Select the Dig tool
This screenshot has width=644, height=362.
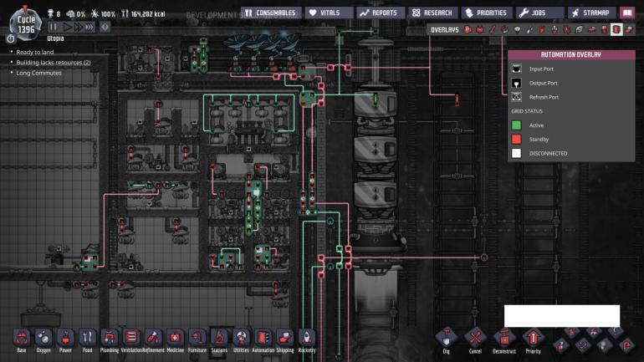point(446,339)
